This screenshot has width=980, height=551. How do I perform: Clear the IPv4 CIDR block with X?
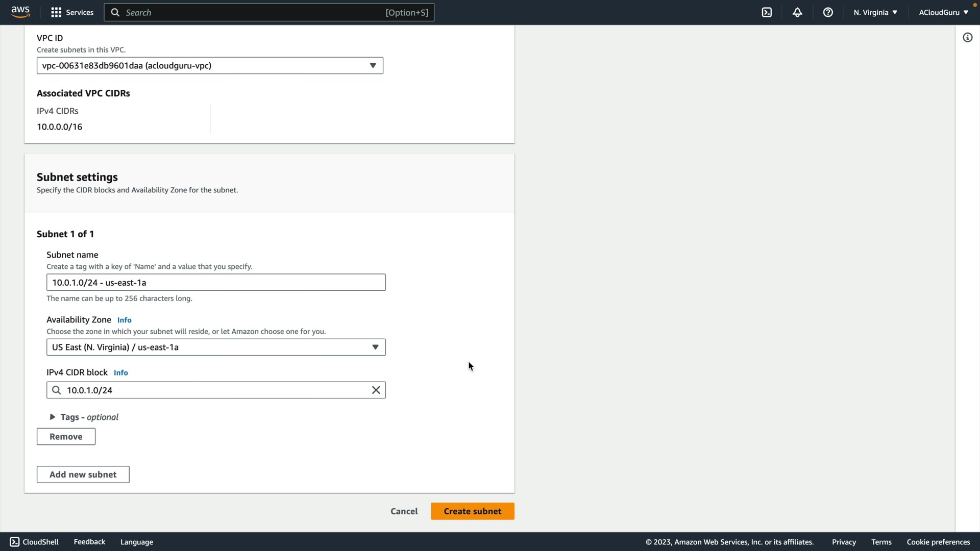(376, 390)
